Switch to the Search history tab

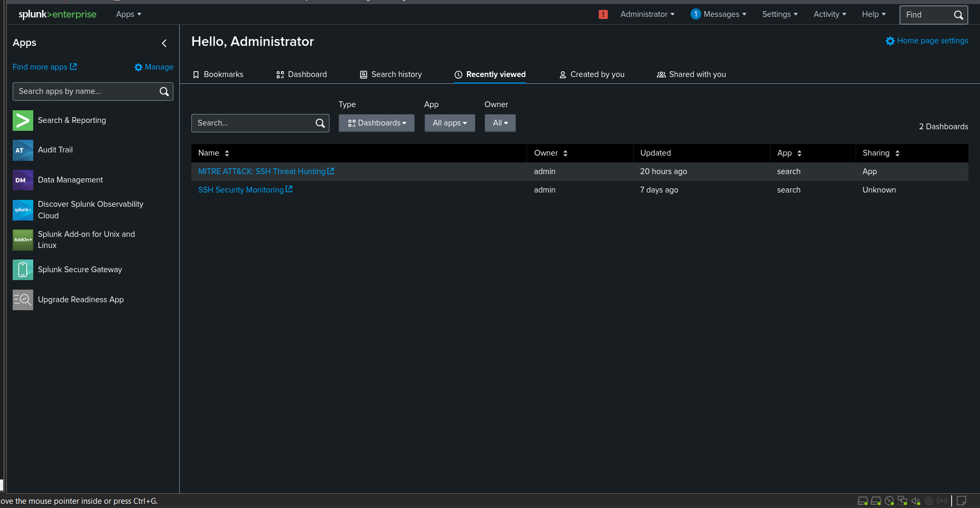[x=391, y=74]
